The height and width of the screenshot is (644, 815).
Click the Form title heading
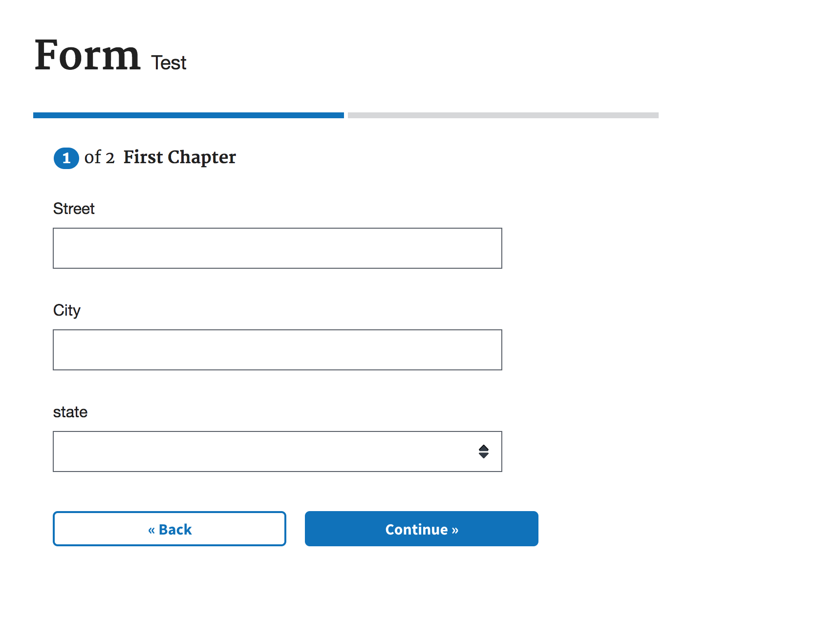(x=87, y=55)
